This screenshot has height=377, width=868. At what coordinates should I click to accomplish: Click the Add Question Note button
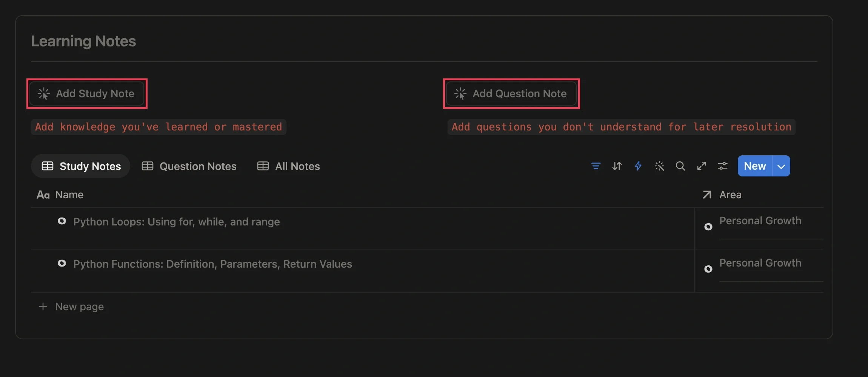[x=511, y=93]
